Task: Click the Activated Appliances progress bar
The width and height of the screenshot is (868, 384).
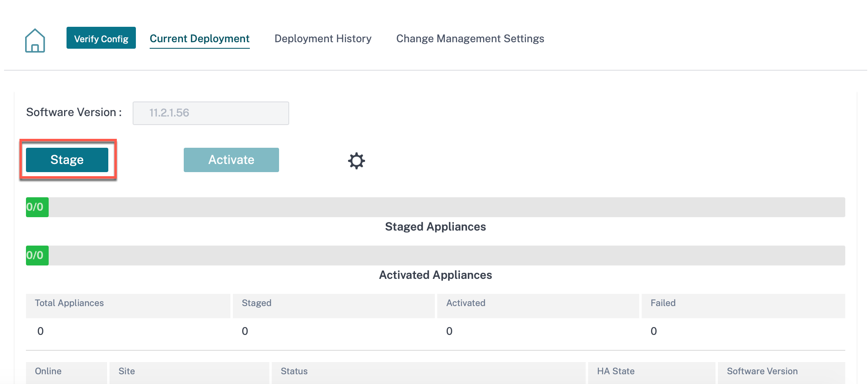Action: coord(436,255)
